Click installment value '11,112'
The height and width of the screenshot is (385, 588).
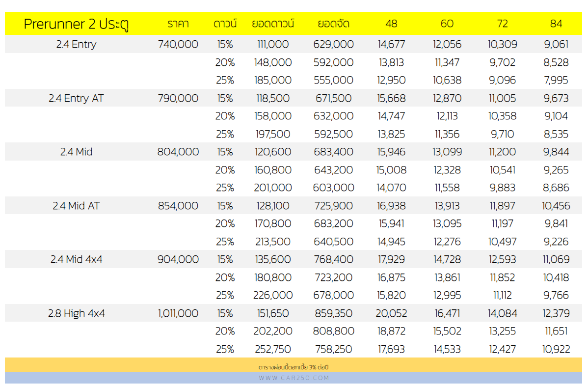coord(503,295)
